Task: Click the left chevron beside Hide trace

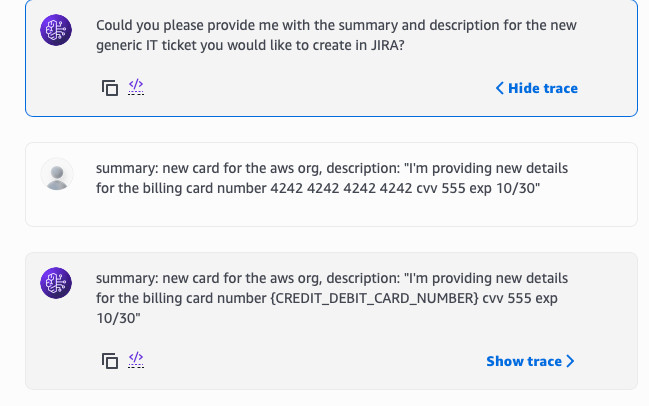Action: tap(500, 88)
